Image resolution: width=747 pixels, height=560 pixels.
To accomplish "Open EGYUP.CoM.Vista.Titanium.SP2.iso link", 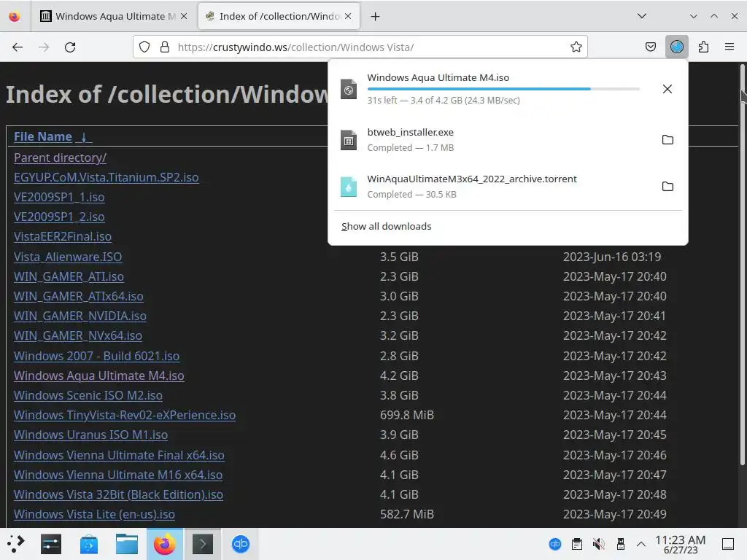I will [107, 177].
